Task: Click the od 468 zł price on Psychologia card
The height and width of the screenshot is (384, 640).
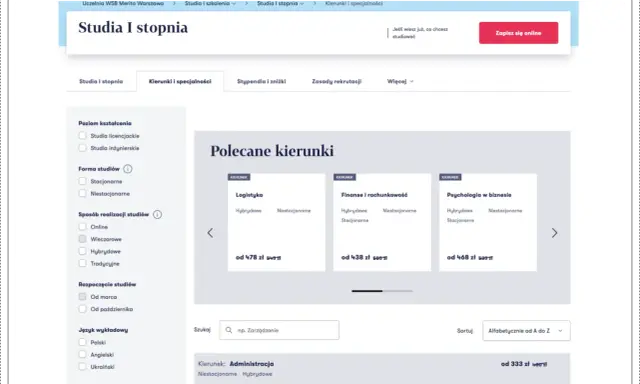Action: tap(461, 257)
